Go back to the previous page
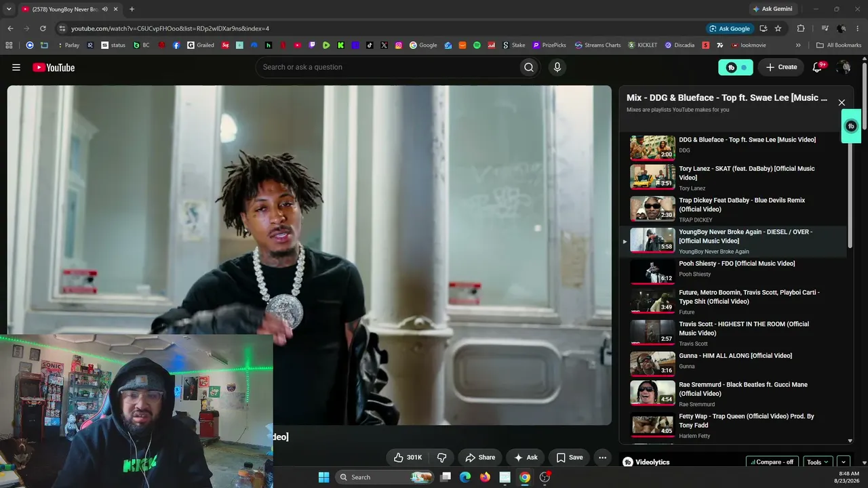This screenshot has width=868, height=488. pyautogui.click(x=10, y=28)
